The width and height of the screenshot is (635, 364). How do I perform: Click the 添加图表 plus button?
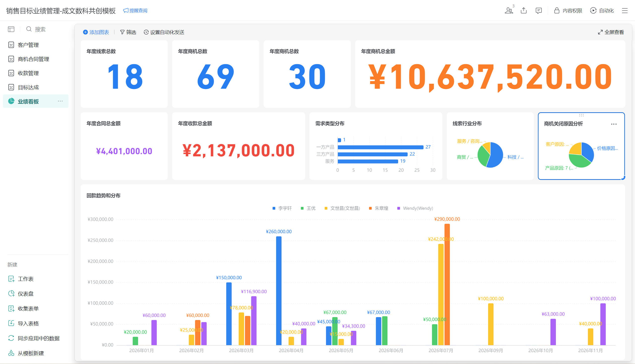tap(96, 32)
